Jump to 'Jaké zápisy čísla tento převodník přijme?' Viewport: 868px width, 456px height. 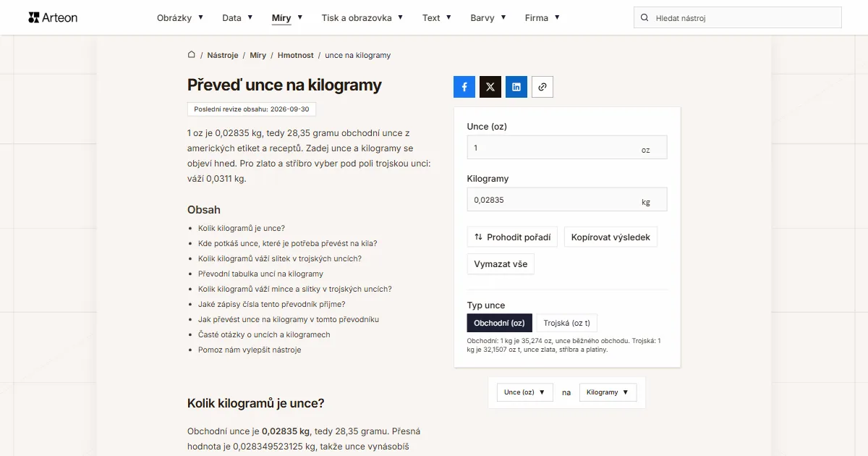tap(272, 304)
